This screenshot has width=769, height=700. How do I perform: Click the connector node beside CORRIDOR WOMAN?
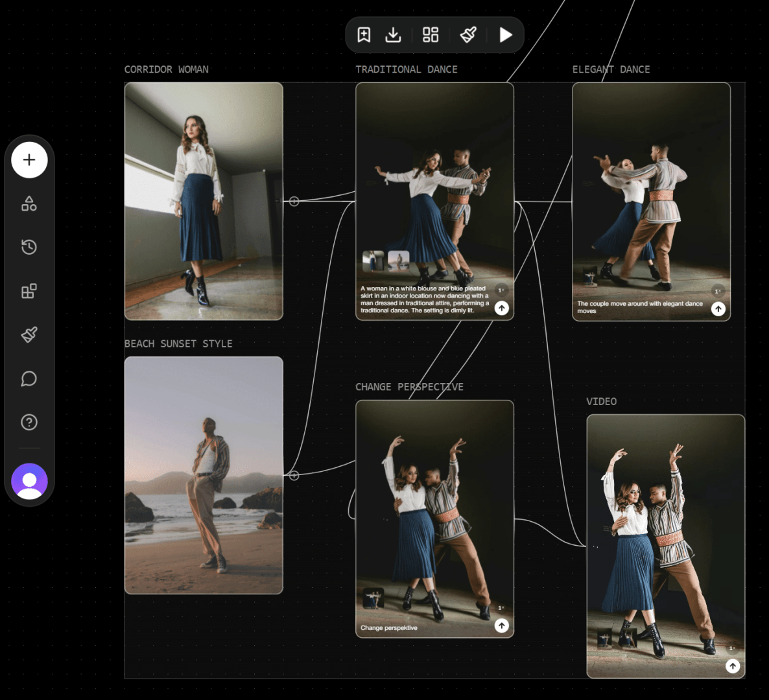click(x=294, y=202)
